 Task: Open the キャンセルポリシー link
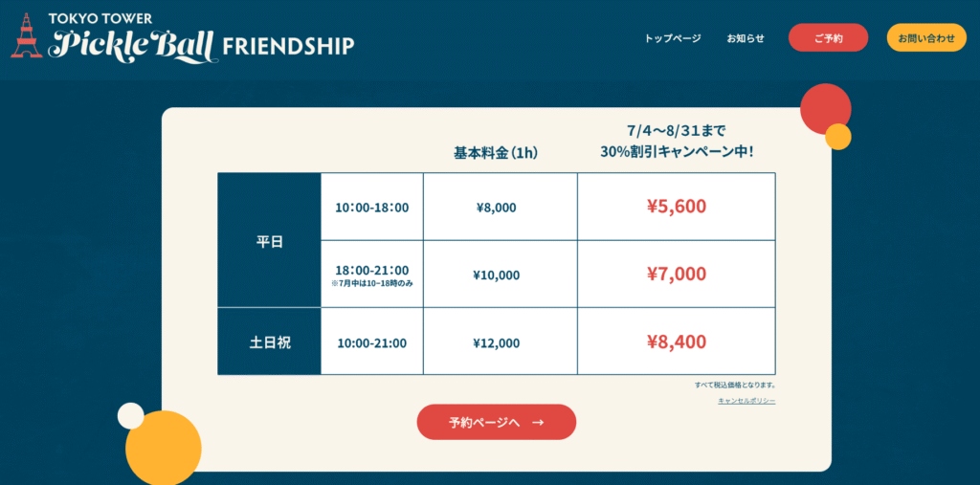coord(746,401)
